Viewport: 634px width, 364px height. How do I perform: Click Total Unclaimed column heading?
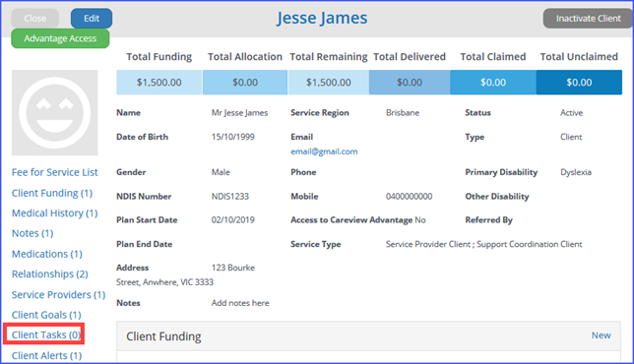coord(579,57)
